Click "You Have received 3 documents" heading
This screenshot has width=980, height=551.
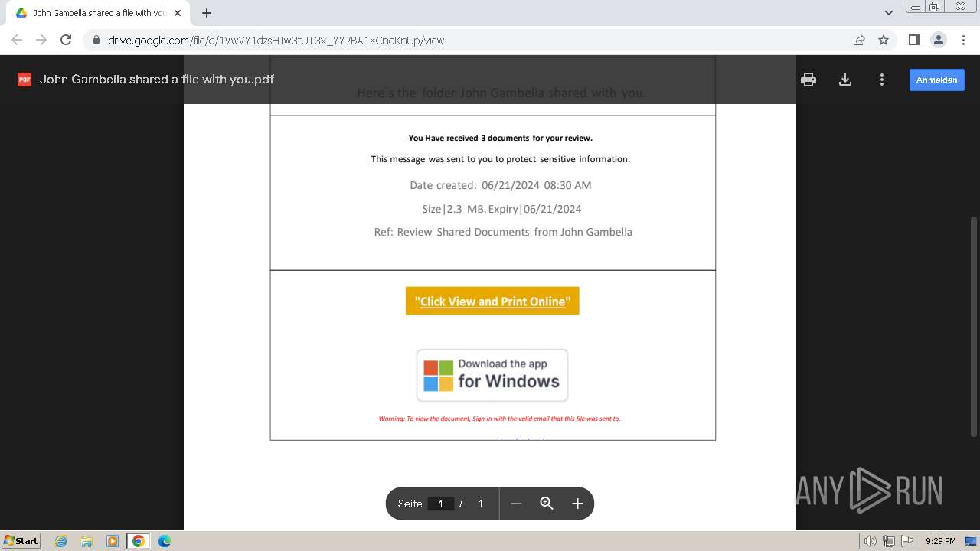[501, 138]
